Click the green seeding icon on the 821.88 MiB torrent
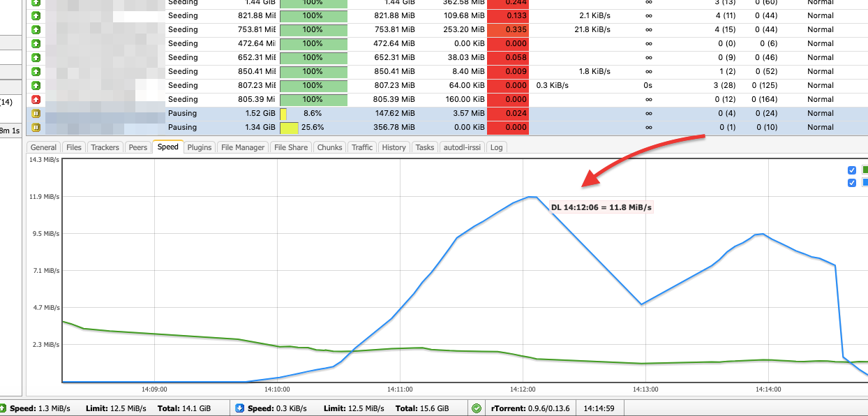Viewport: 868px width, 416px height. pos(36,15)
